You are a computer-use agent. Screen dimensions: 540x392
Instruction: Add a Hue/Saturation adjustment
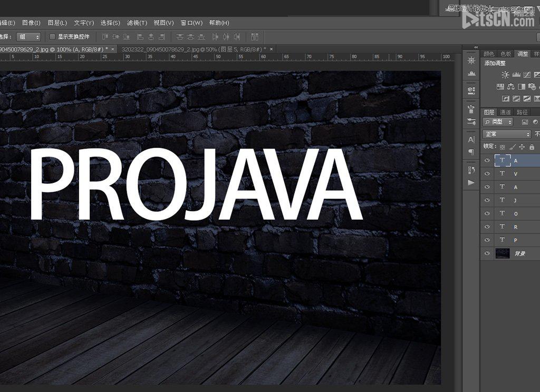point(500,86)
